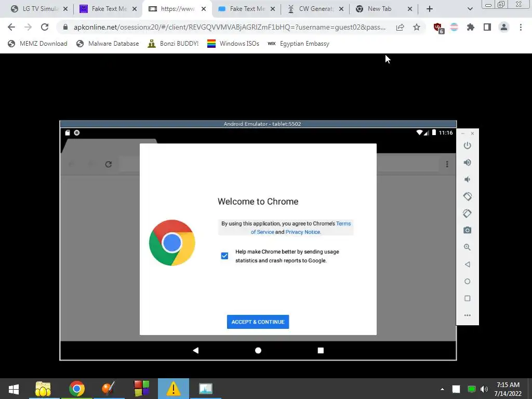Open File Explorer from the taskbar
This screenshot has height=399, width=532.
coord(43,389)
